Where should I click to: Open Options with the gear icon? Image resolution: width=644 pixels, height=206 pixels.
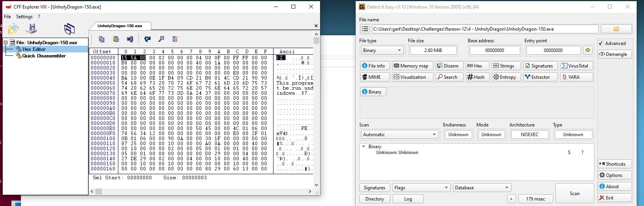point(615,175)
